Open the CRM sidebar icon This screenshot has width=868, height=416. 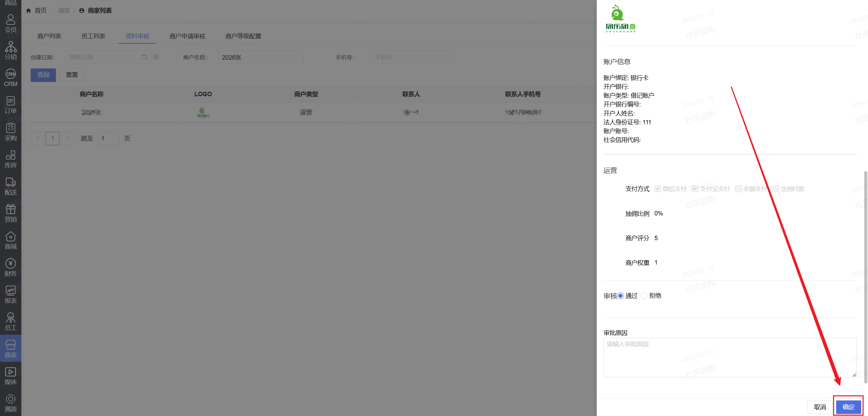coord(11,78)
